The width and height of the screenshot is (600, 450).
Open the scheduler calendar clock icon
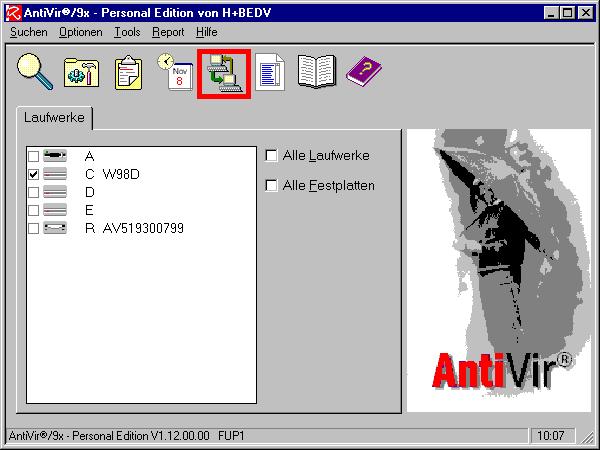[x=175, y=72]
